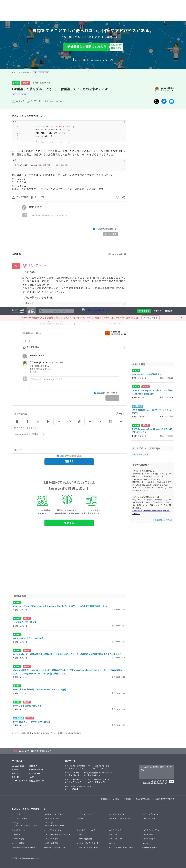Click エントリーする in campaign banner
The width and height of the screenshot is (186, 868).
pos(150,318)
